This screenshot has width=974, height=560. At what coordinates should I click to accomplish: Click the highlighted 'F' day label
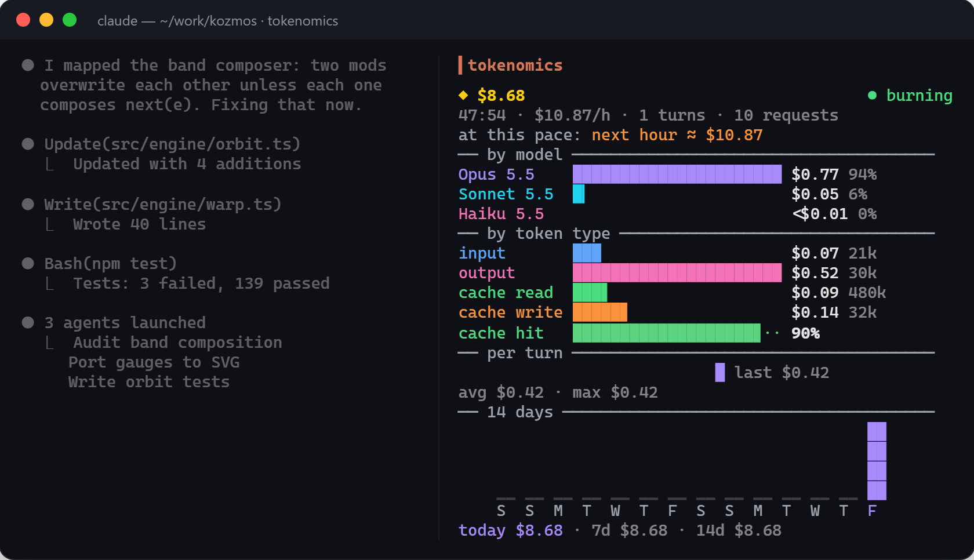click(x=872, y=510)
